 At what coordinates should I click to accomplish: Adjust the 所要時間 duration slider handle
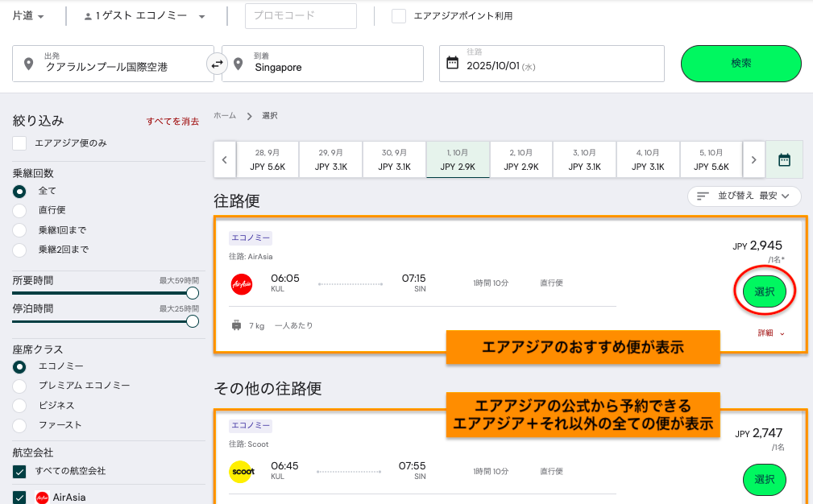click(x=193, y=293)
